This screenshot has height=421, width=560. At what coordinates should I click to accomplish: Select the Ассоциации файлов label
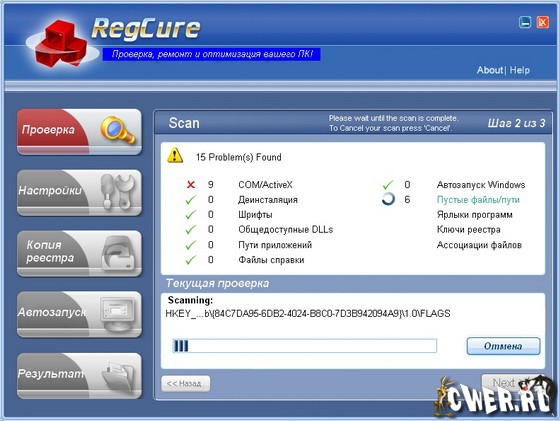click(x=479, y=245)
